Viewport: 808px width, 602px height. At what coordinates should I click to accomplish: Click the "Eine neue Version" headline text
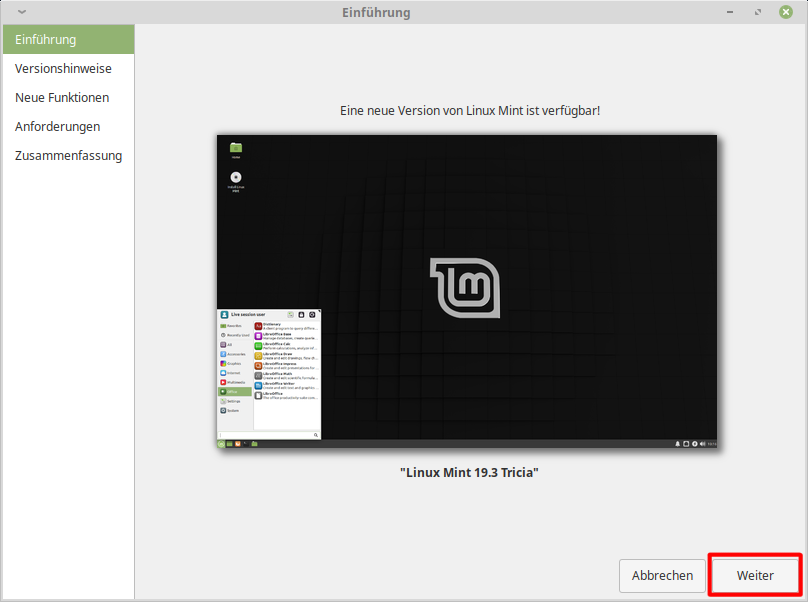tap(469, 110)
